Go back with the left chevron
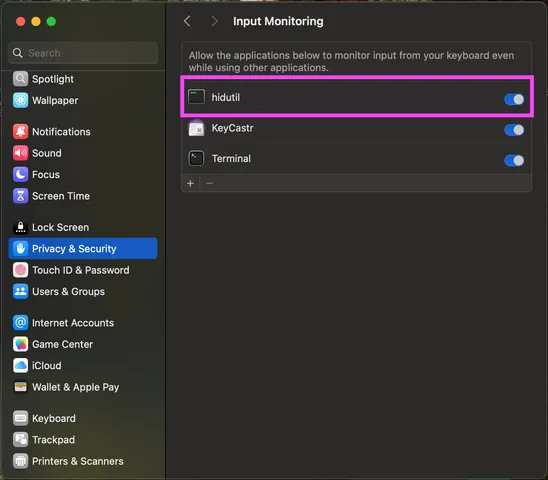 pyautogui.click(x=187, y=21)
